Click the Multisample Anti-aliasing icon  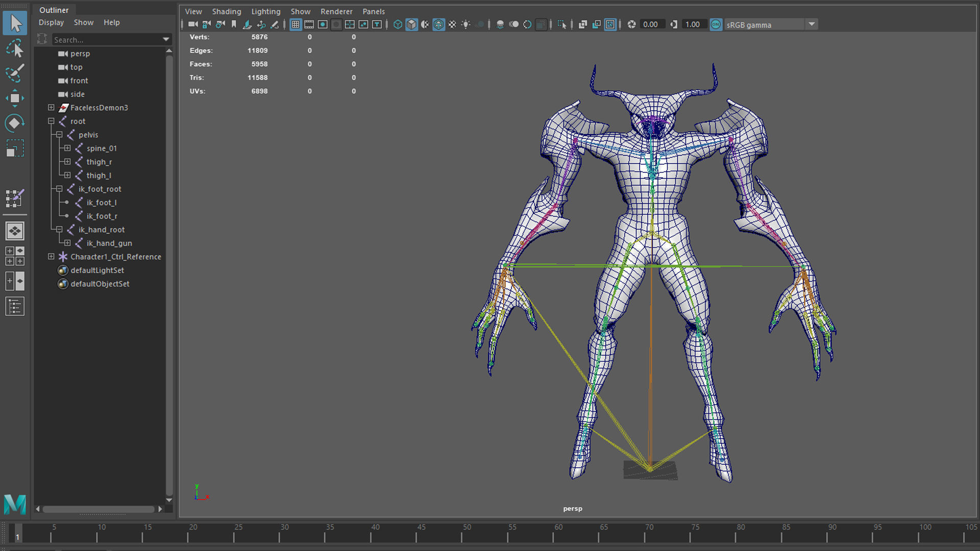(527, 24)
